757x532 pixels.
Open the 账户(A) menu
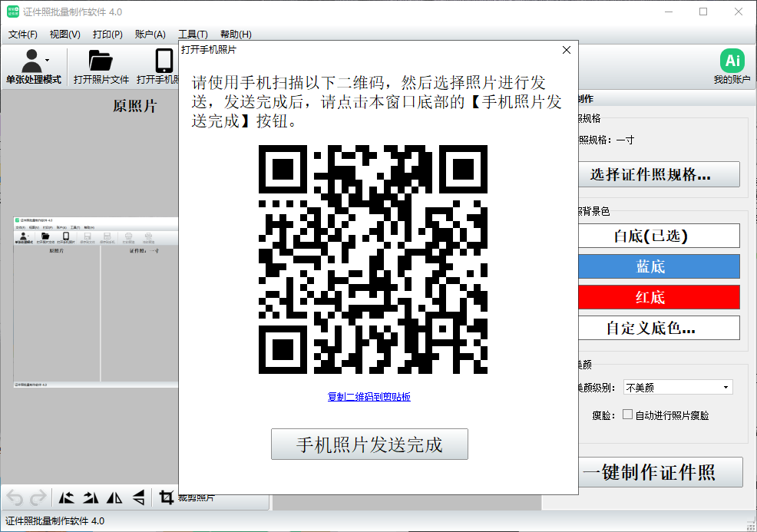point(150,35)
